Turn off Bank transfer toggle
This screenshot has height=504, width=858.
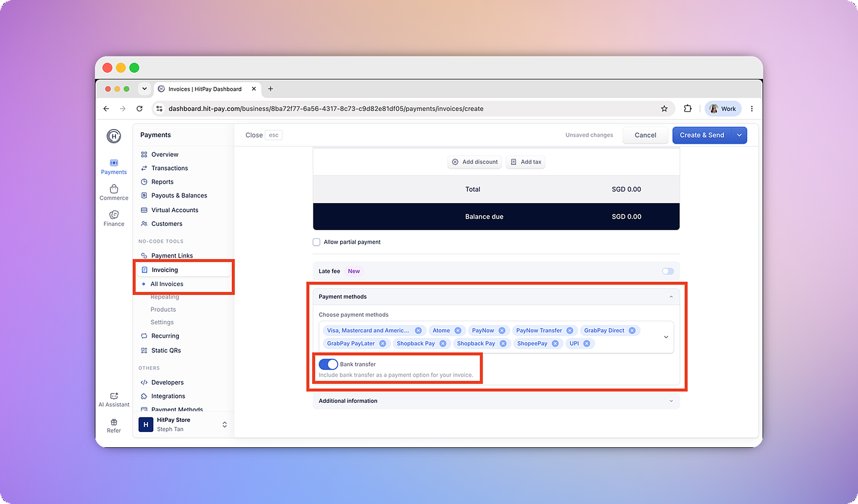click(x=328, y=364)
